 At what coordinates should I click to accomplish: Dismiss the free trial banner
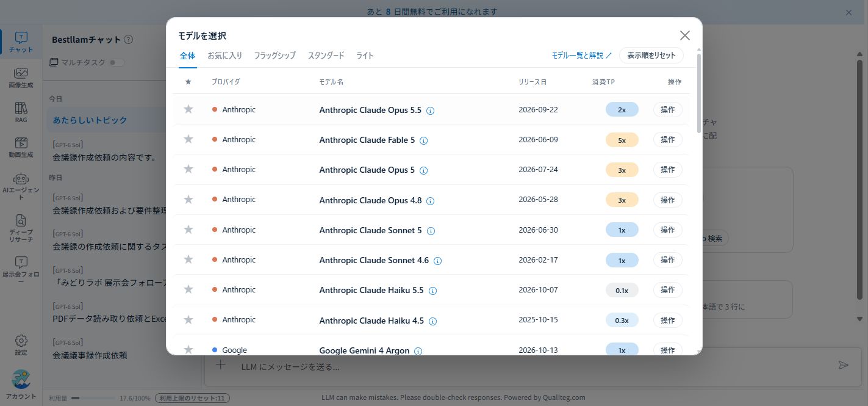pyautogui.click(x=848, y=12)
